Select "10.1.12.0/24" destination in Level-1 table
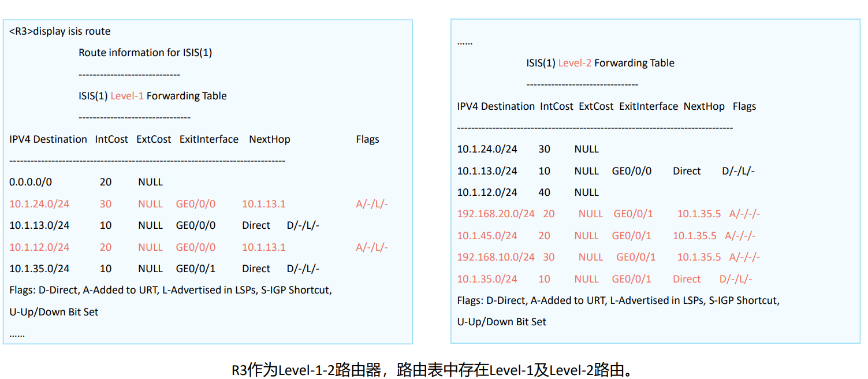The width and height of the screenshot is (868, 379). pos(39,247)
